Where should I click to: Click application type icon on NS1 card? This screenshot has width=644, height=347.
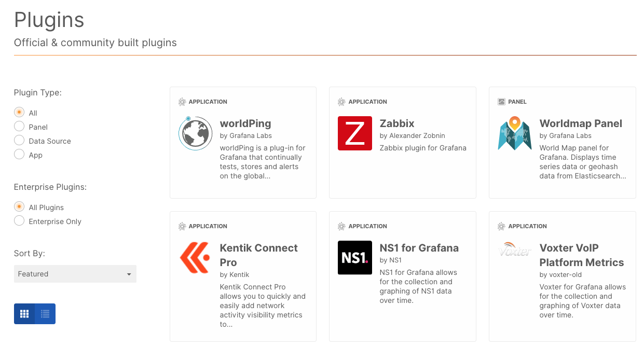pyautogui.click(x=341, y=226)
